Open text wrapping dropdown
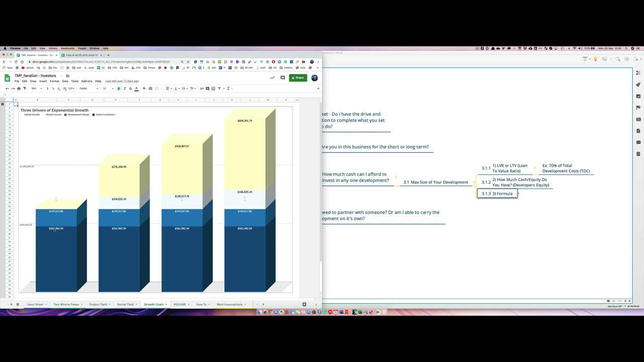Viewport: 644px width, 362px height. click(185, 88)
